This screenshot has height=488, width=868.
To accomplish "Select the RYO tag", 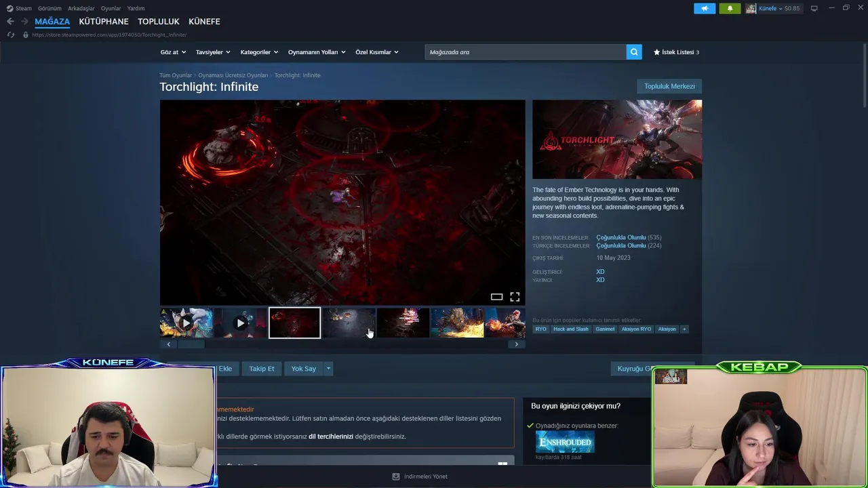I will (x=540, y=329).
